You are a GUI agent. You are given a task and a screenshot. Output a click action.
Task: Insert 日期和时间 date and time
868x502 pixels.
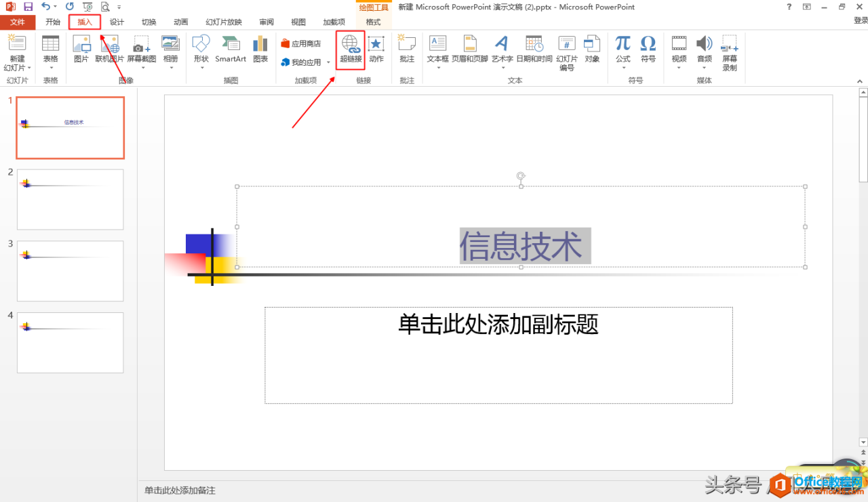click(x=534, y=49)
